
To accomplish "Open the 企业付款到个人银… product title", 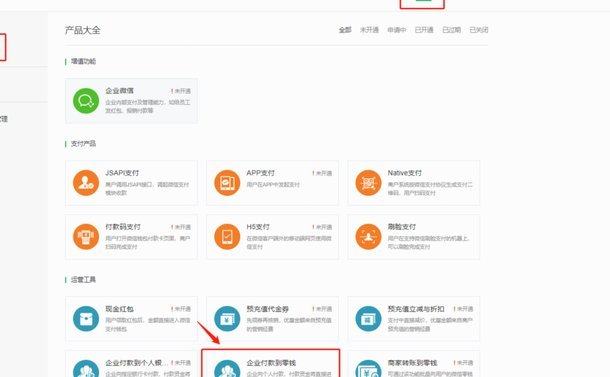I will click(x=137, y=363).
